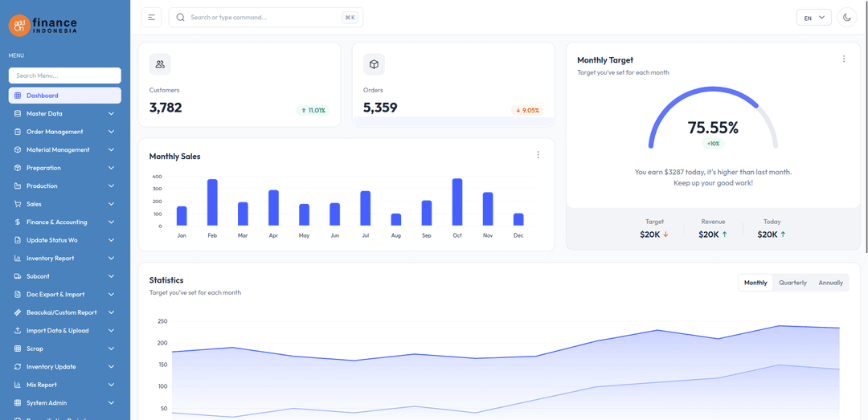Screen dimensions: 868x420
Task: Expand the Preparation chevron
Action: coord(111,168)
